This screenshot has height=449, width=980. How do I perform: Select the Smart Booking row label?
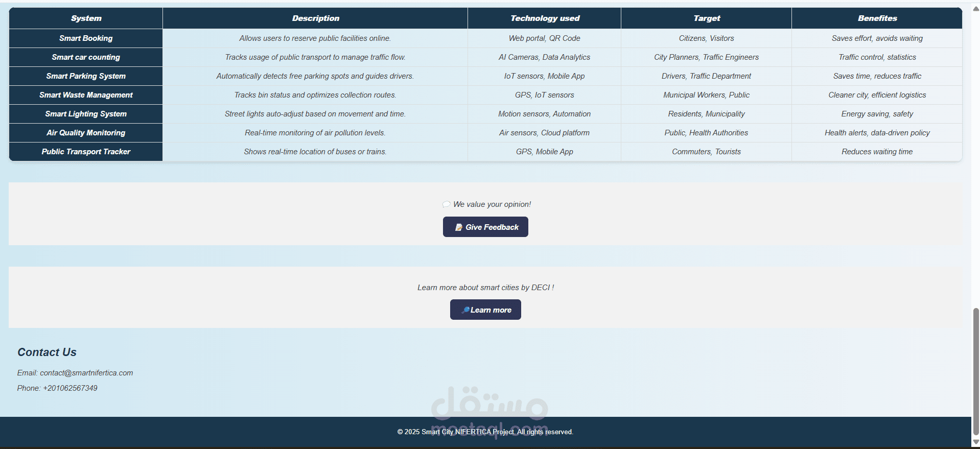click(86, 38)
